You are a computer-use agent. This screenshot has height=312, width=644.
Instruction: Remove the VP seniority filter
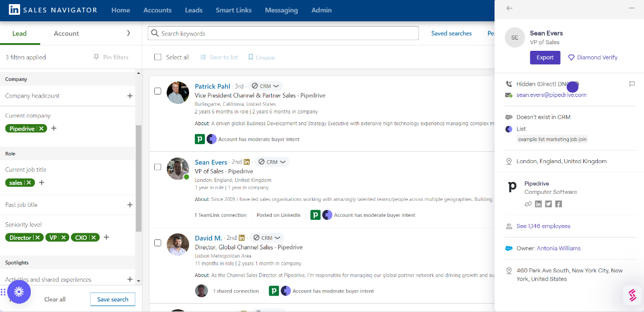pyautogui.click(x=63, y=238)
